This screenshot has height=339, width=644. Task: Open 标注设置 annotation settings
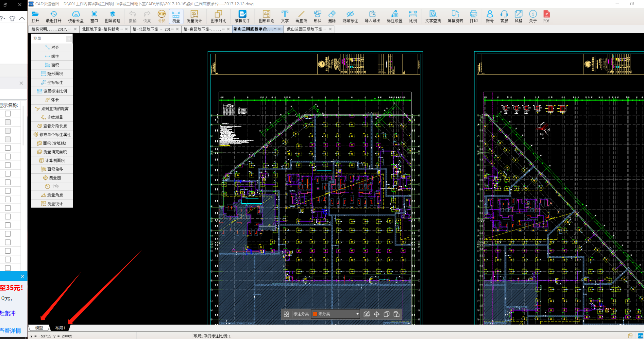(395, 16)
